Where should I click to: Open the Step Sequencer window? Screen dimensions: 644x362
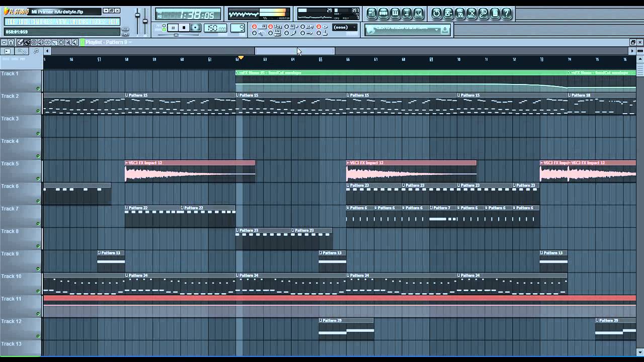[x=383, y=14]
